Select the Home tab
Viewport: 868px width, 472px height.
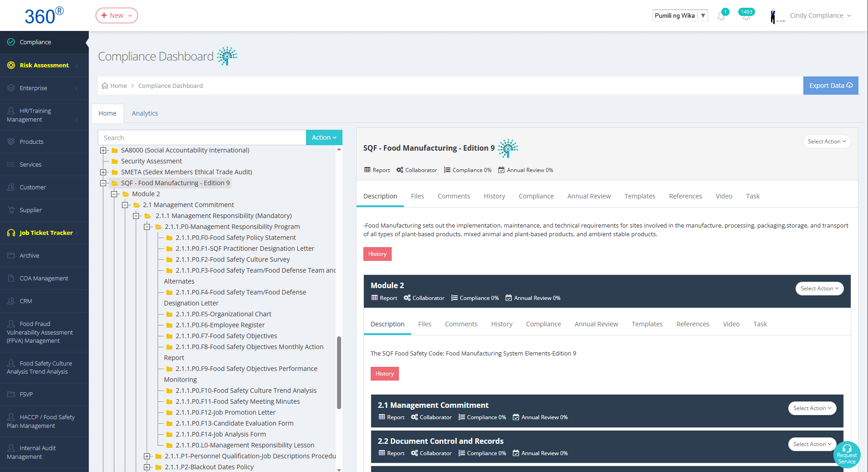tap(107, 113)
